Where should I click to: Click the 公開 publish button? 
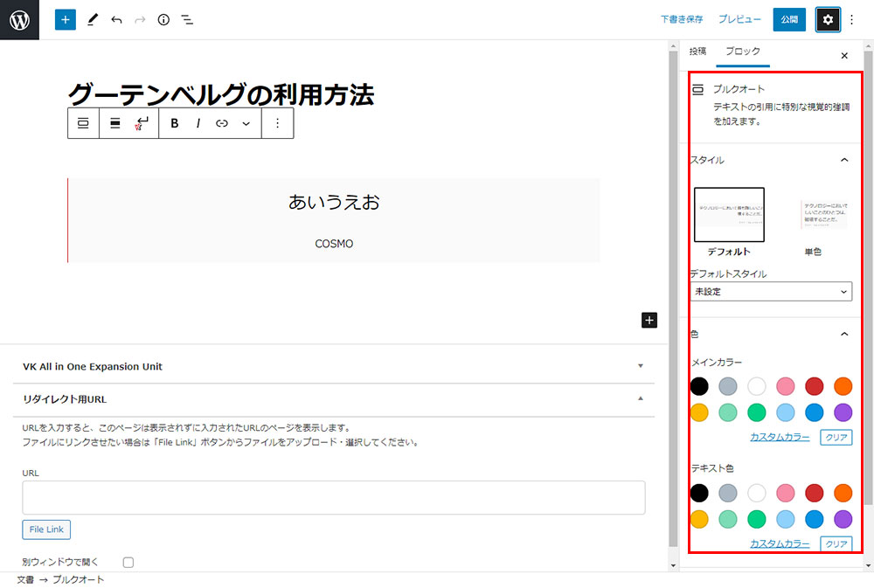pyautogui.click(x=789, y=19)
